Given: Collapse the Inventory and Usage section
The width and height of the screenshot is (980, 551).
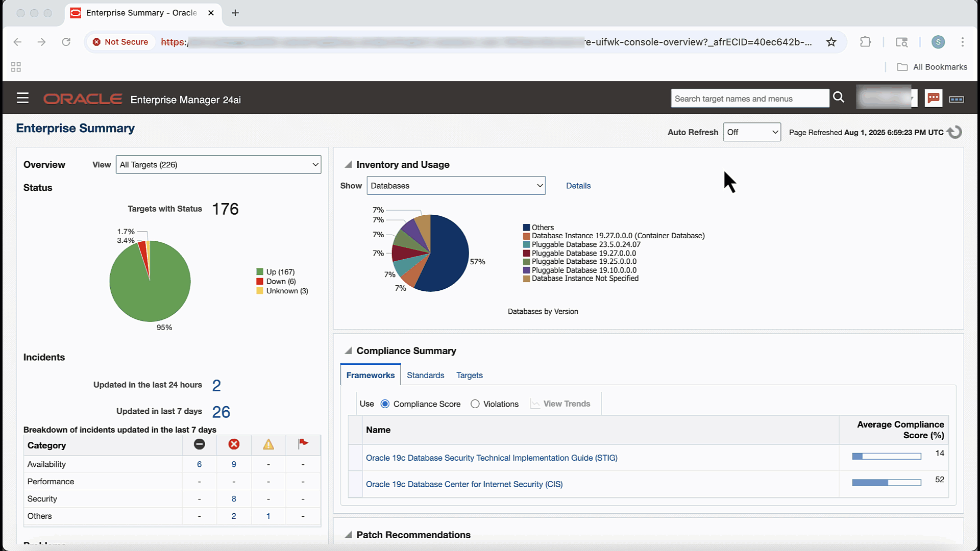Looking at the screenshot, I should 348,165.
